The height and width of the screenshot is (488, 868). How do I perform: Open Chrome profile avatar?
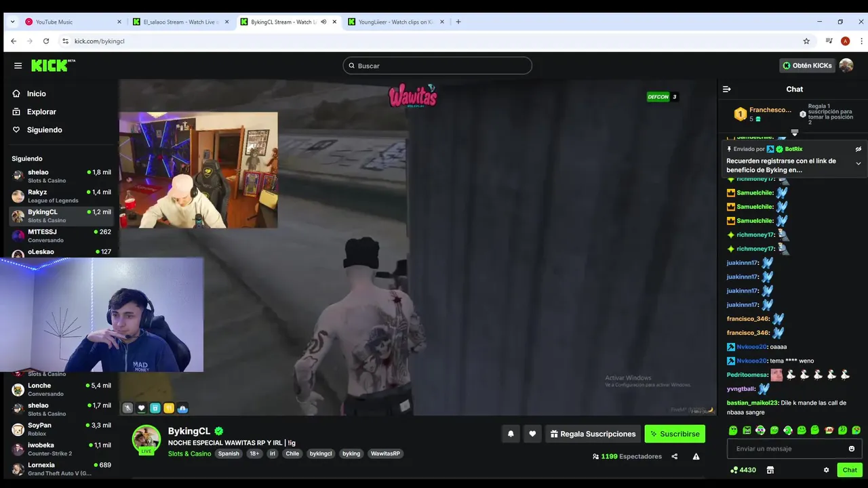tap(845, 41)
